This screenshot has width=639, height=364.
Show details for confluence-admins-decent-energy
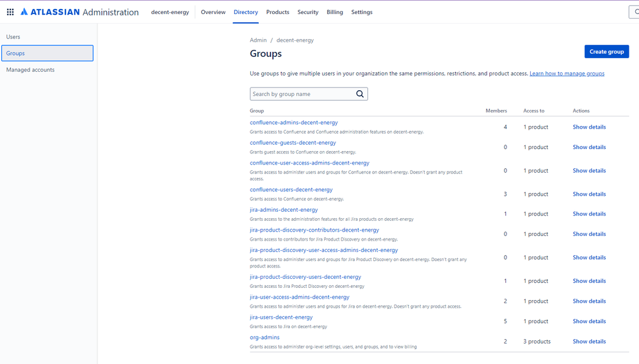click(x=589, y=127)
